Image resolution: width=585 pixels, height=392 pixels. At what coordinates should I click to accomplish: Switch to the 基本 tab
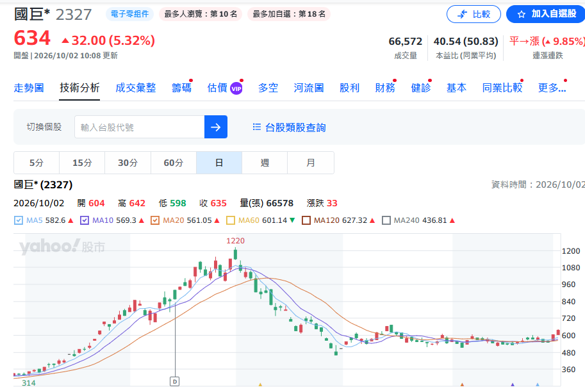[x=456, y=88]
